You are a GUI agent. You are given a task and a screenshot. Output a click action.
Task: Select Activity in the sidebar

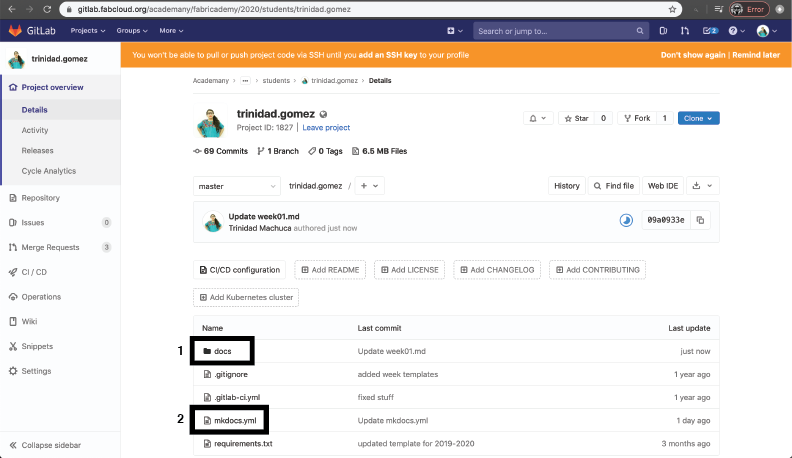(35, 130)
